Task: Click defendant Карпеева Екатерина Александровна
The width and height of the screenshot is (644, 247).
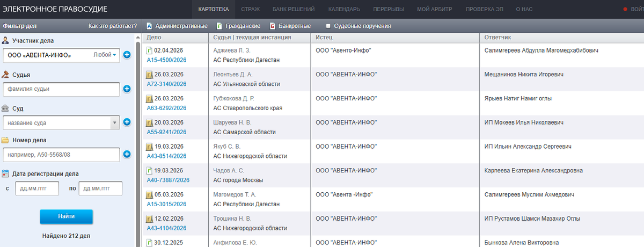Action: click(x=533, y=171)
